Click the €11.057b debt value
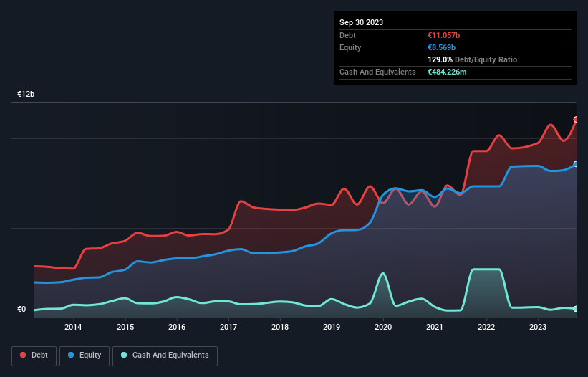The width and height of the screenshot is (588, 377). coord(443,35)
